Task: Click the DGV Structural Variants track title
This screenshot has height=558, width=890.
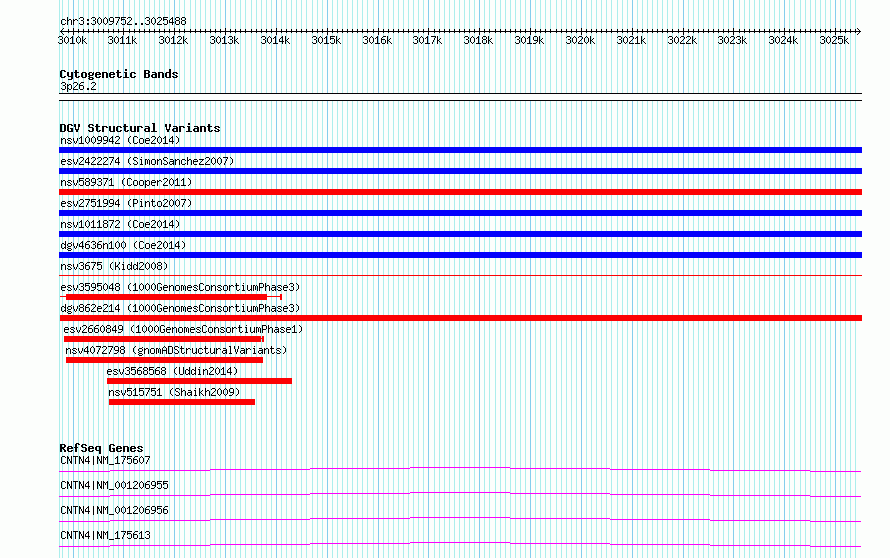Action: coord(140,128)
